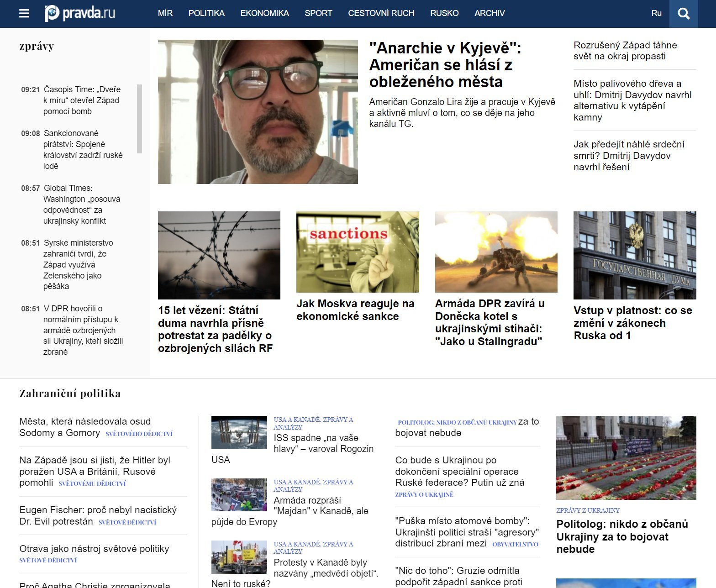The width and height of the screenshot is (716, 588).
Task: Open the ARCHIV menu item
Action: pos(490,13)
